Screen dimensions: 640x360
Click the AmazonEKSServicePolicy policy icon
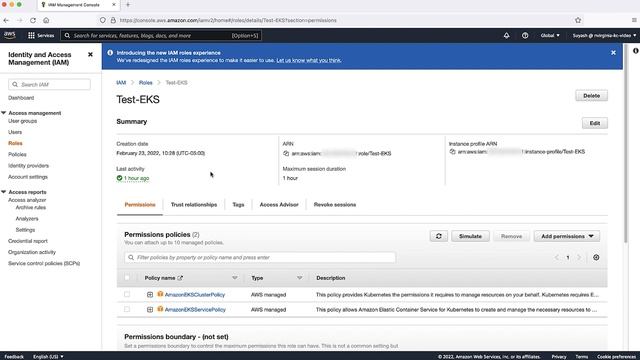coord(160,309)
